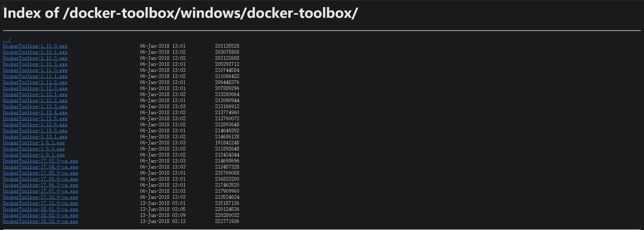
Task: Select the DockerToolbox-1.11.1.exe link
Action: click(x=35, y=76)
